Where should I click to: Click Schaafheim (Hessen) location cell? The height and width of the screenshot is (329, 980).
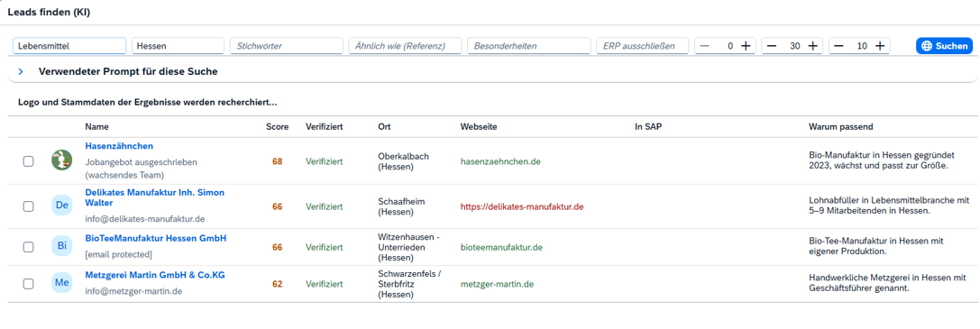click(x=401, y=206)
